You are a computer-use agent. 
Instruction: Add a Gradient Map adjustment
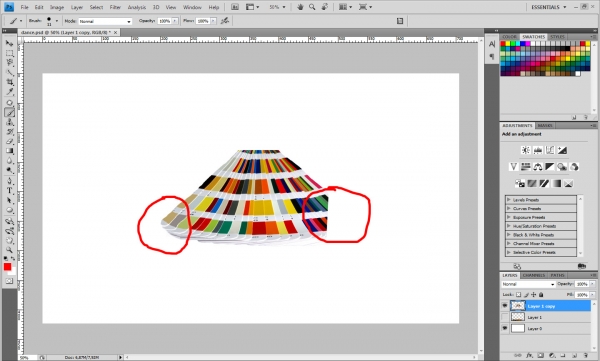pyautogui.click(x=556, y=183)
